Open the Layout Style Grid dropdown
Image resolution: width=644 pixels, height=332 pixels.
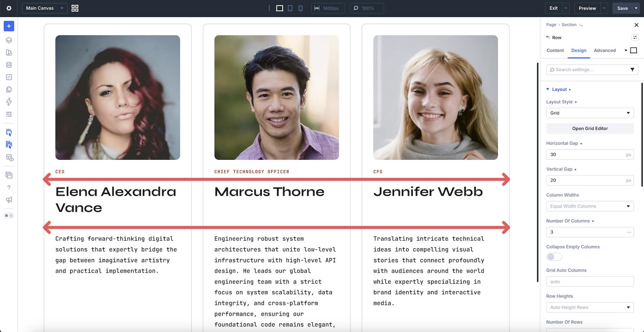[x=590, y=113]
